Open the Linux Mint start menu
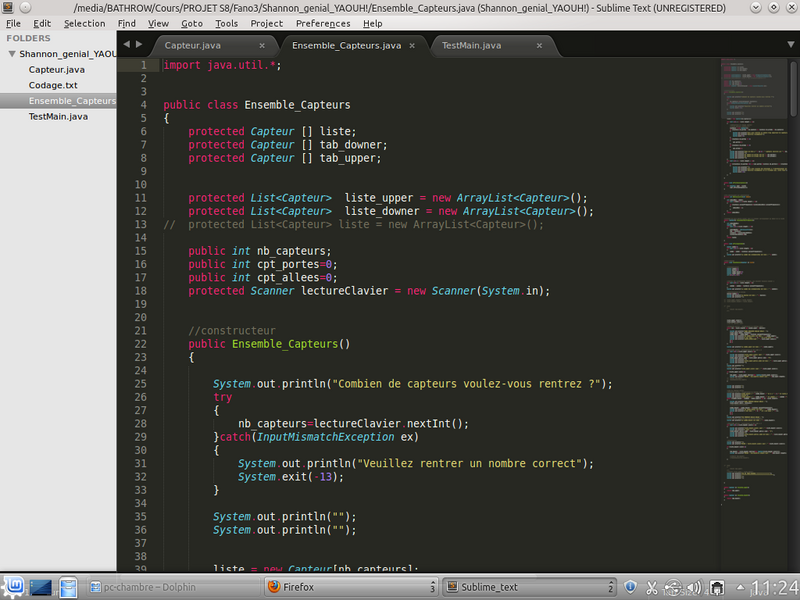The image size is (800, 600). click(14, 587)
